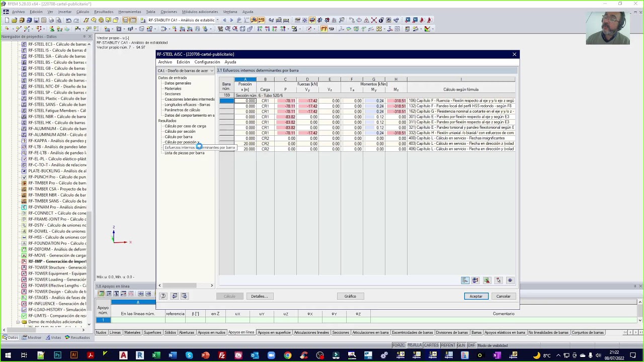Toggle CARTES in the status bar
Screen dimensions: 644x362
coord(431,345)
